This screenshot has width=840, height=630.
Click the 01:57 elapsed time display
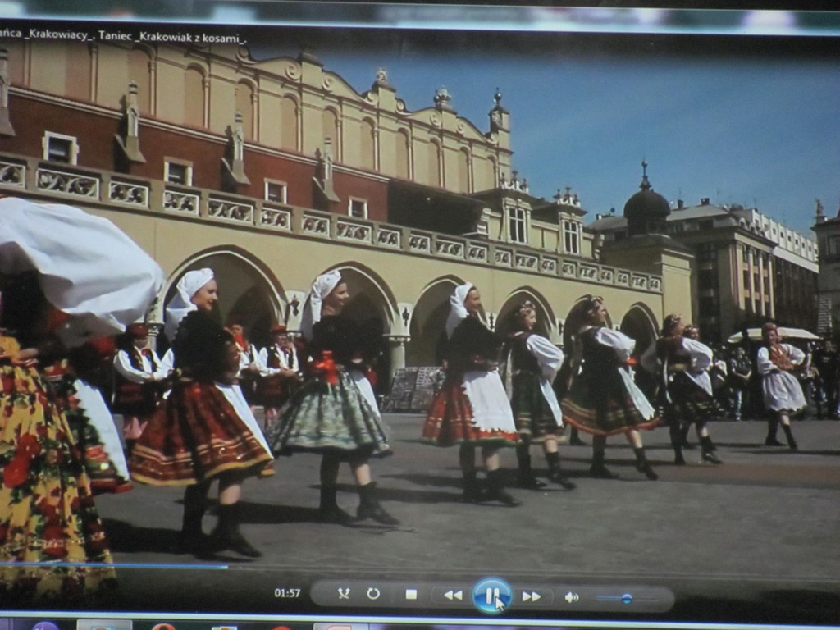coord(287,593)
